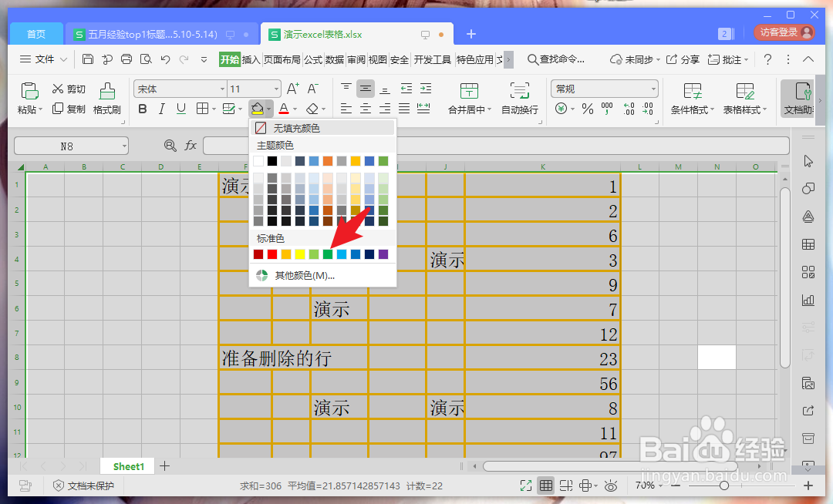Toggle document protection status (文档未保护)
Screen dimensions: 833x504
tap(83, 486)
